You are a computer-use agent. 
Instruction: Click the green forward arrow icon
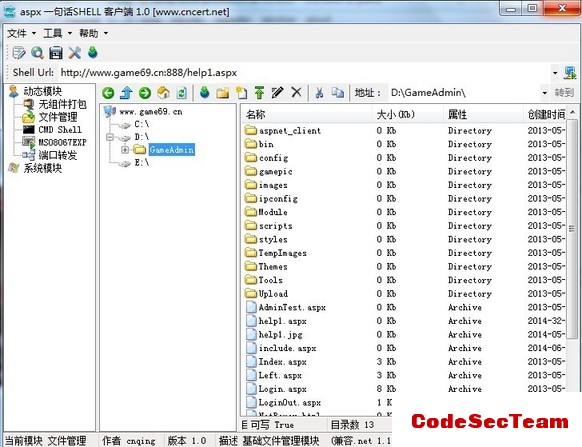(145, 93)
